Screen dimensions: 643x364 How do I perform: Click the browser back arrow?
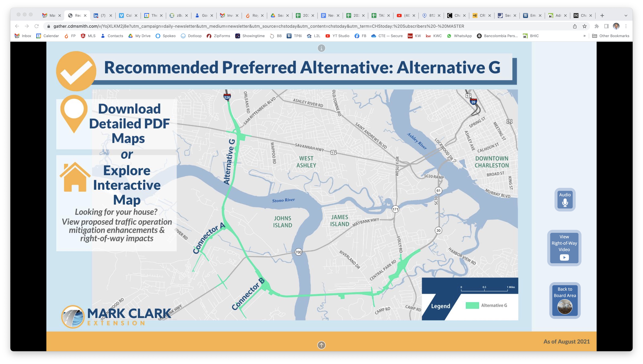[17, 26]
